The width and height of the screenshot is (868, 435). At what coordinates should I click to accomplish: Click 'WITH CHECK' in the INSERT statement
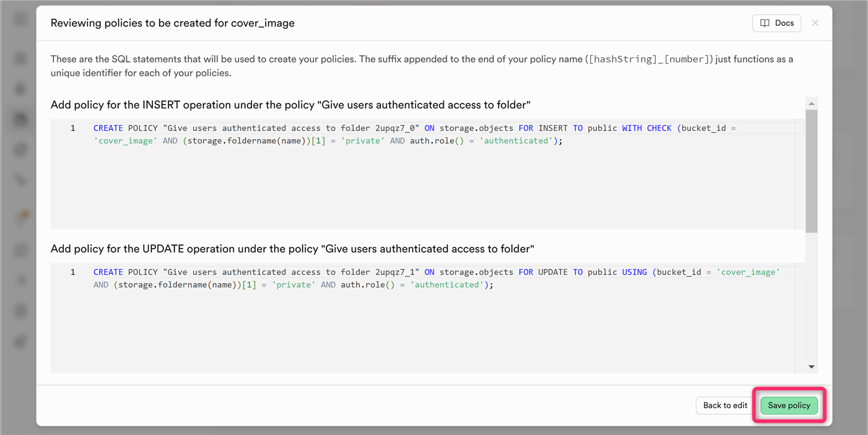click(x=647, y=128)
